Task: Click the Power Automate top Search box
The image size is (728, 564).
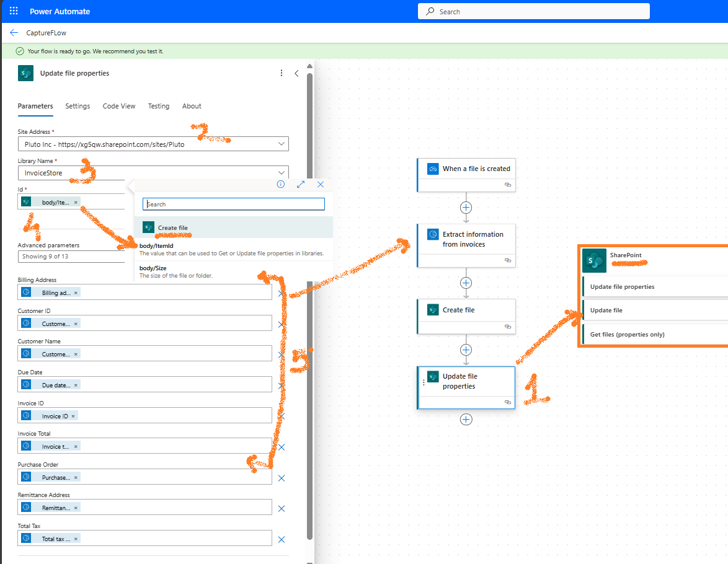Action: pyautogui.click(x=533, y=11)
